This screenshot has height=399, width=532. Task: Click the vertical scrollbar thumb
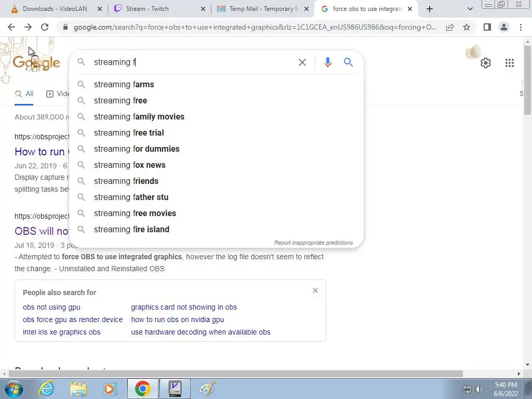pyautogui.click(x=527, y=79)
